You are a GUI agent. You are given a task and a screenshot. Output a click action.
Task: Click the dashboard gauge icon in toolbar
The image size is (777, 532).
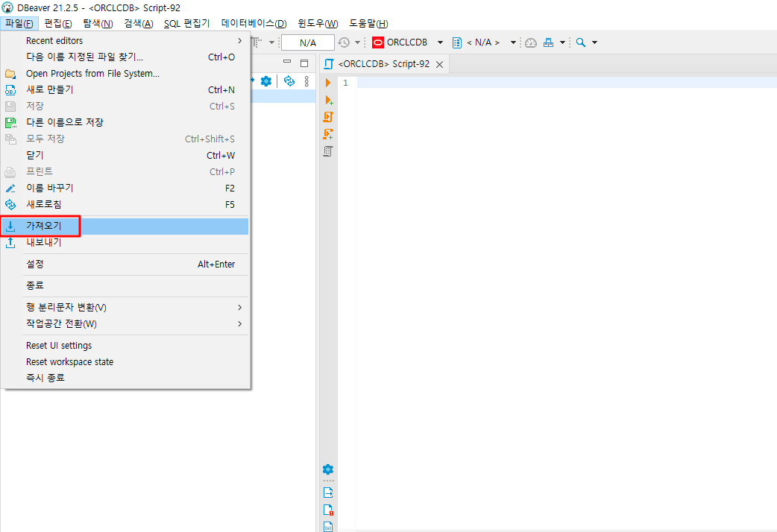click(531, 42)
